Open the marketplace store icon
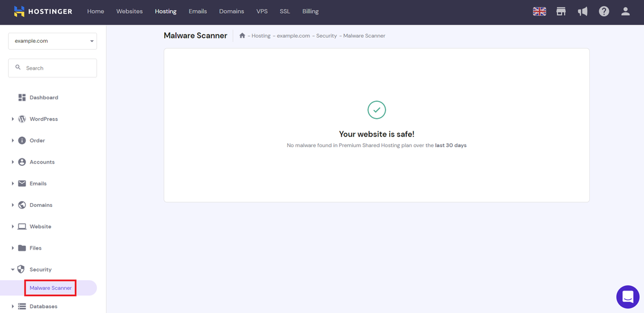 click(561, 11)
